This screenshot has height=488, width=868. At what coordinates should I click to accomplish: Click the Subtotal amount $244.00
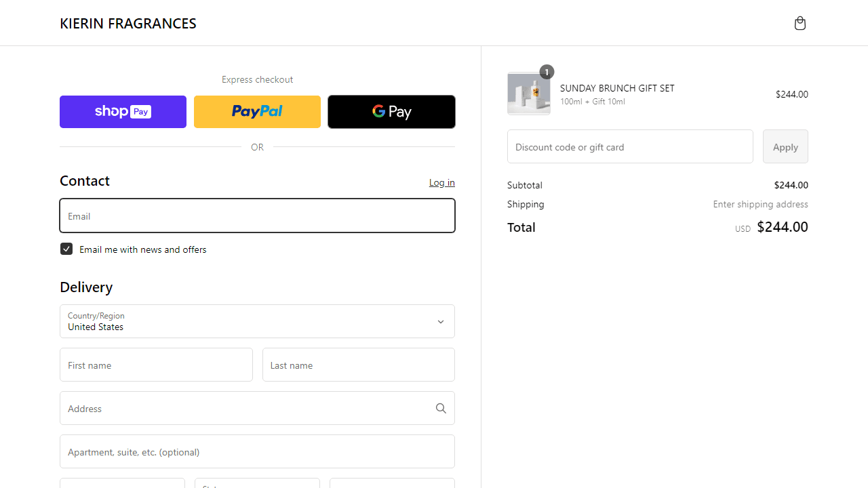791,185
